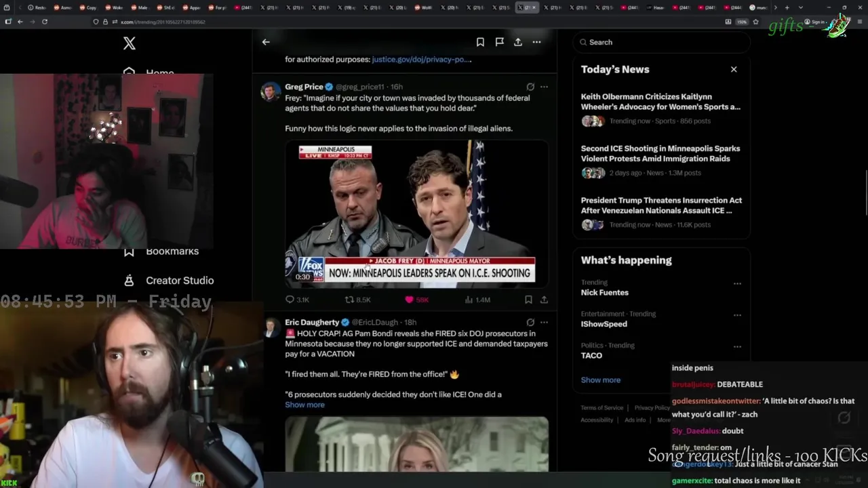Open Bookmarks in the left sidebar
868x488 pixels.
coord(161,251)
